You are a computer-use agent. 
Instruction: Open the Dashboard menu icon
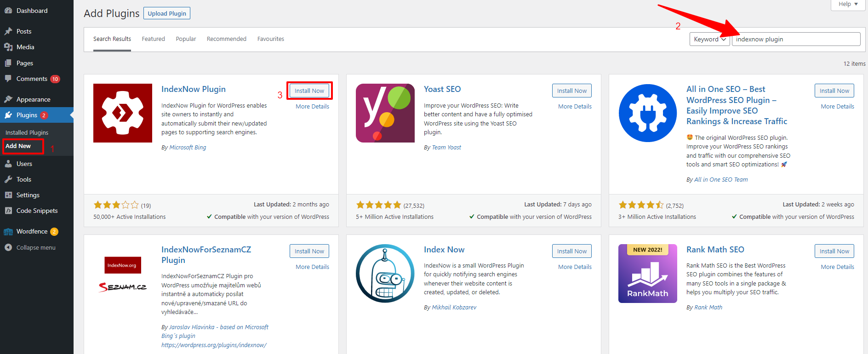coord(8,11)
